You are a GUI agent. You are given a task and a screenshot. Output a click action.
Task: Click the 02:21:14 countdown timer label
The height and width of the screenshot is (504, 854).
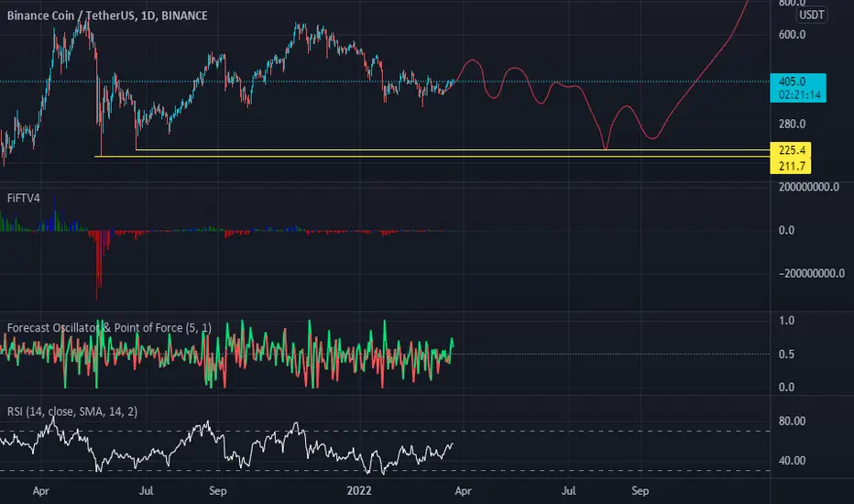point(799,95)
